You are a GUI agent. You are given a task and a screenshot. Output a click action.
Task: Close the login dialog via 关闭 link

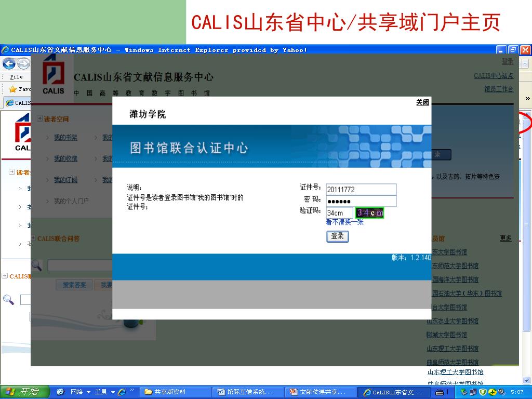tap(422, 102)
